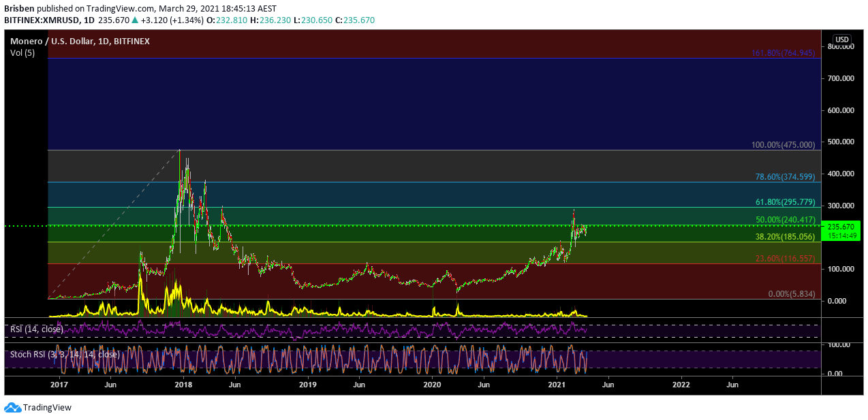Viewport: 868px width, 420px height.
Task: Click the 700.000 price axis label
Action: pyautogui.click(x=841, y=78)
